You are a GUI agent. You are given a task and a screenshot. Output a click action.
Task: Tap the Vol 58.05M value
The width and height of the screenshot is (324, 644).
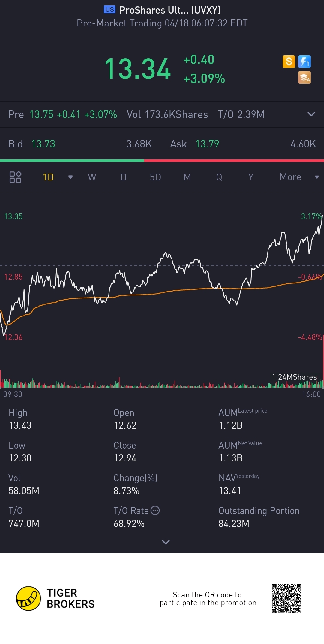pyautogui.click(x=24, y=491)
